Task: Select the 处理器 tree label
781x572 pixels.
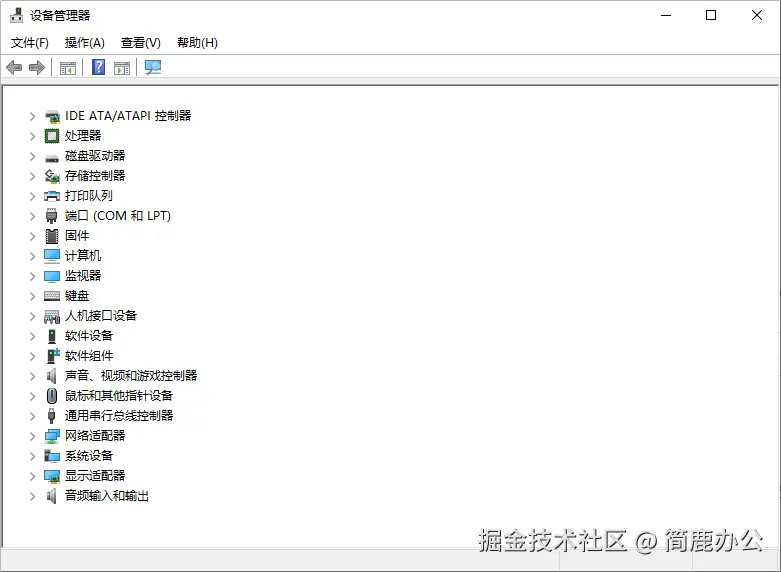Action: pos(83,136)
